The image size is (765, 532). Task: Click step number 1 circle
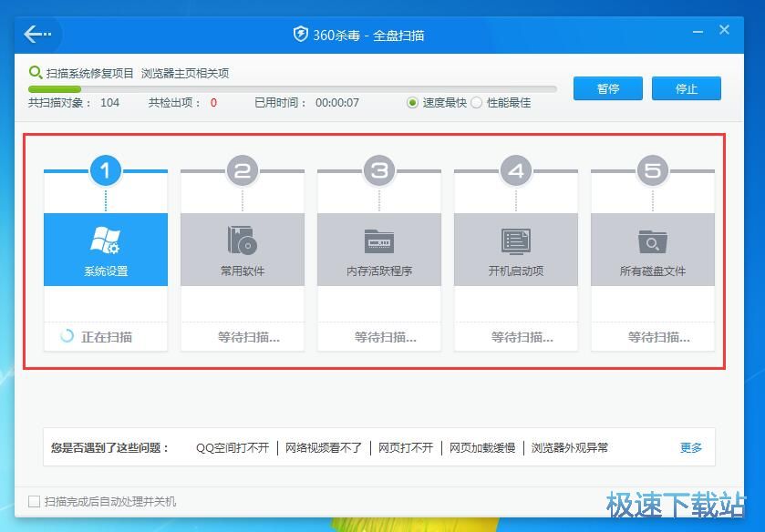[106, 170]
